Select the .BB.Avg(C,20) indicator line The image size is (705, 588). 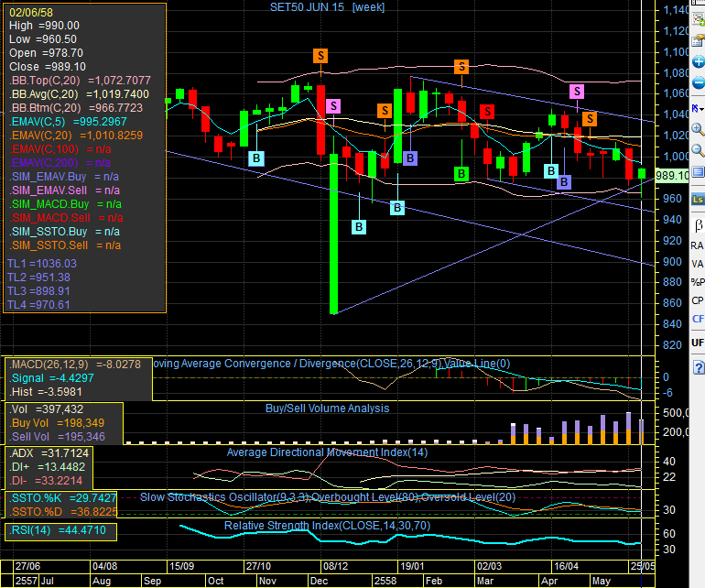coord(79,94)
